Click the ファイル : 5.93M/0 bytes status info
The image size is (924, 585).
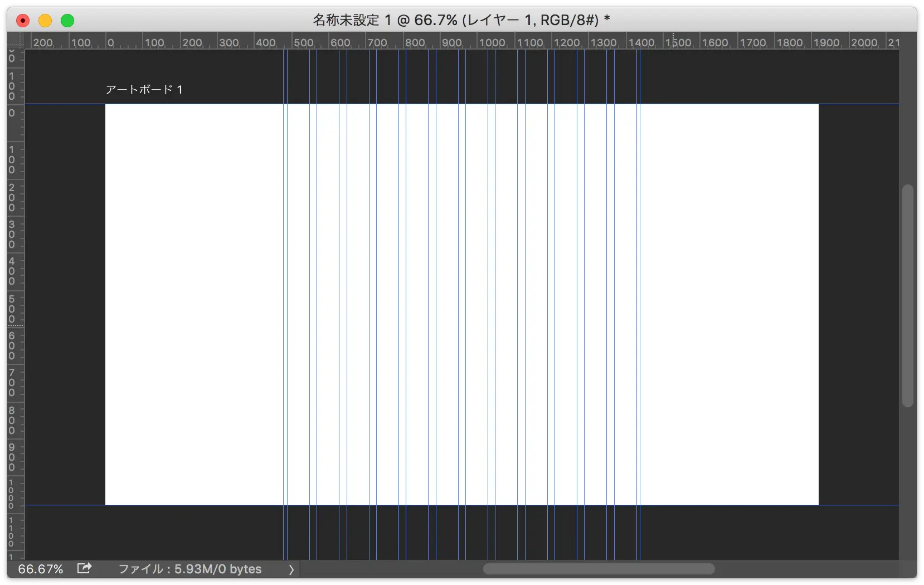(189, 569)
